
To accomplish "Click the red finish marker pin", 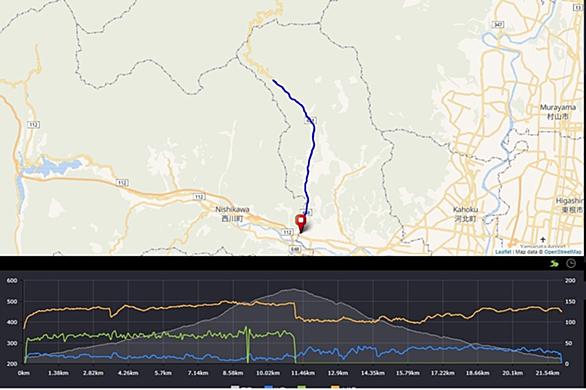I will (x=301, y=223).
